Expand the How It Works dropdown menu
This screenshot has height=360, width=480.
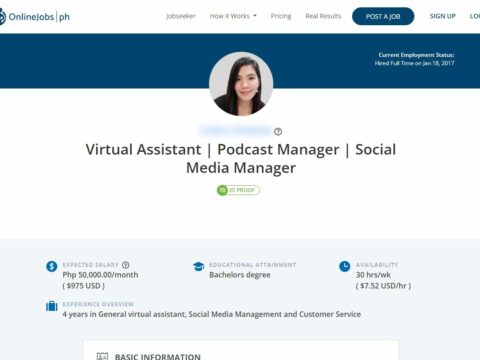(233, 16)
